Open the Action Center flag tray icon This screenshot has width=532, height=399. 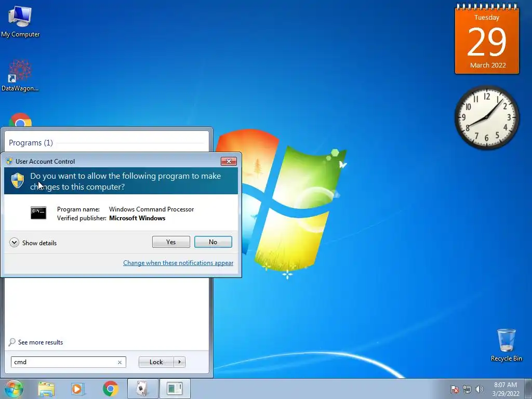point(454,389)
